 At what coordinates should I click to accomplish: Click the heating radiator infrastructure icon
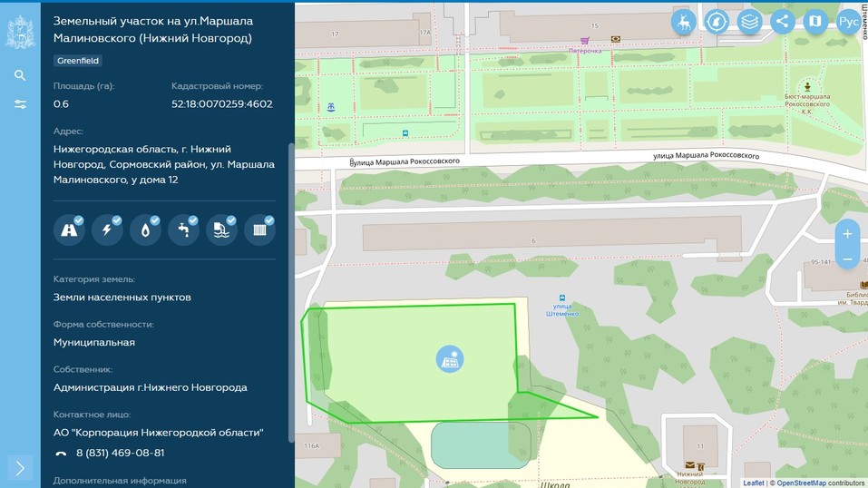pyautogui.click(x=259, y=229)
